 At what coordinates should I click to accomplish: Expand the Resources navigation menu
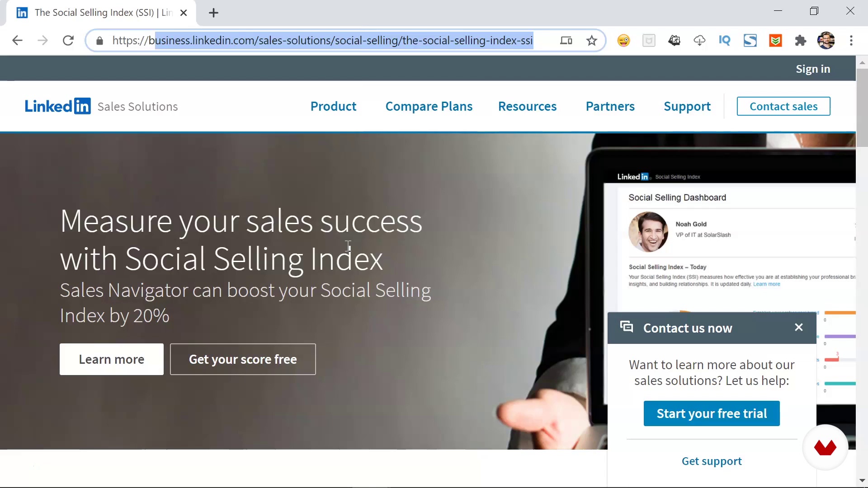[527, 107]
